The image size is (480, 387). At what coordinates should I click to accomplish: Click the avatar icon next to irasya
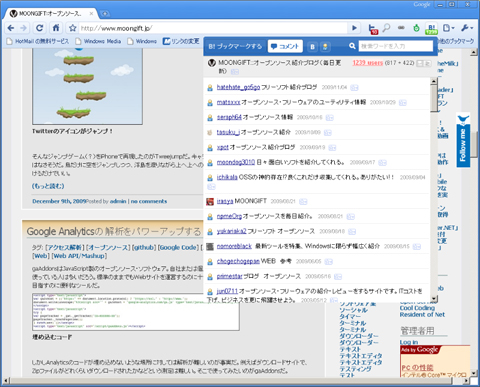(x=210, y=201)
